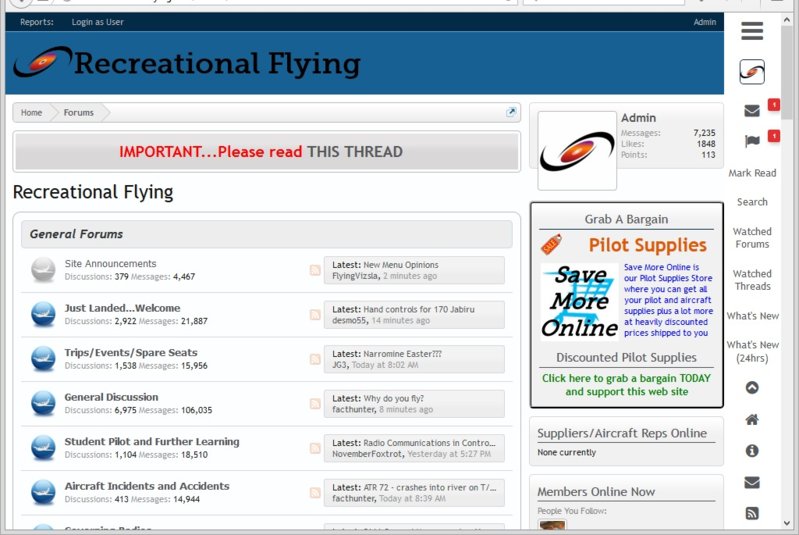Click the General Forums category header
799x535 pixels.
(267, 234)
